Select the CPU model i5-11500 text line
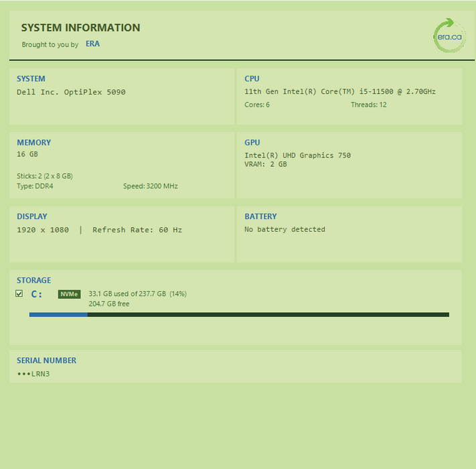The height and width of the screenshot is (469, 476). (340, 91)
